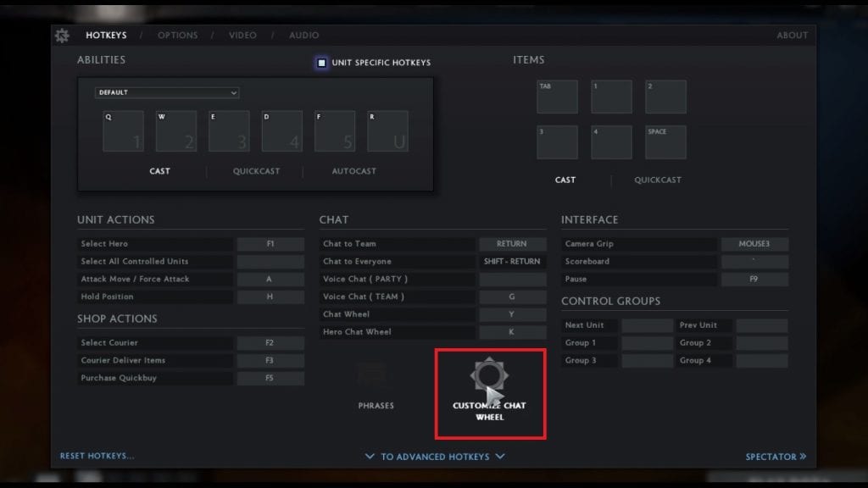Expand To Advanced Hotkeys section
Screen dimensions: 868x488
click(435, 457)
